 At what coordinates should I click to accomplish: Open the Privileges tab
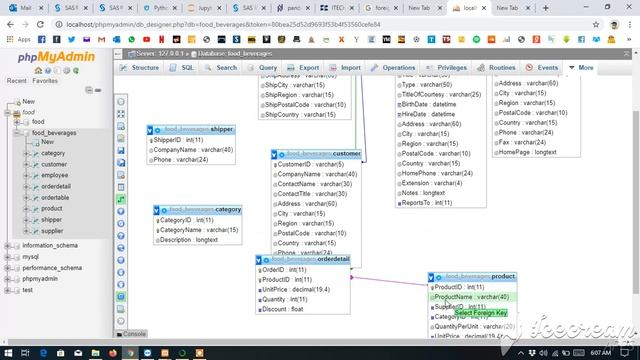[446, 68]
